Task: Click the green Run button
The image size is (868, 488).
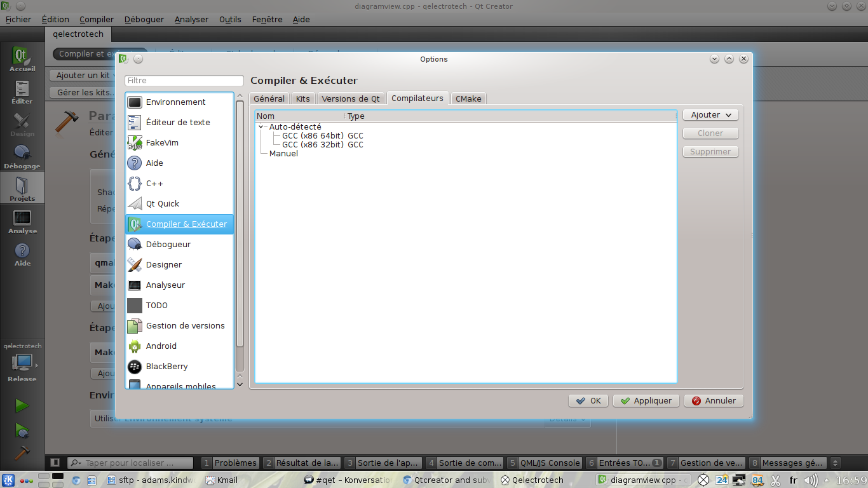Action: pos(22,405)
